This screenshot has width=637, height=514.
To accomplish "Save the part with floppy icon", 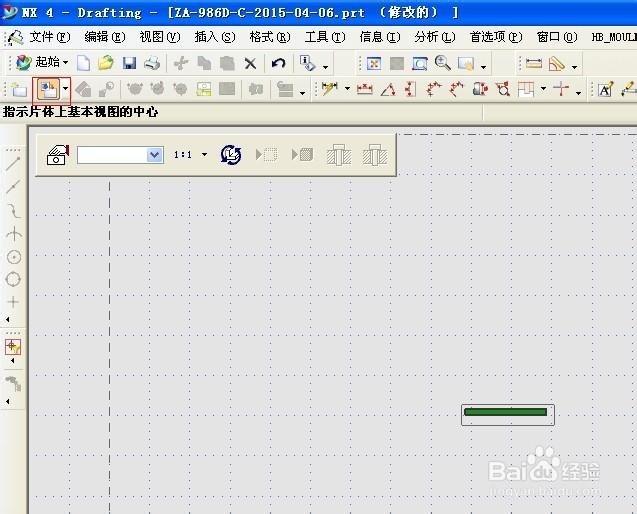I will pyautogui.click(x=129, y=63).
